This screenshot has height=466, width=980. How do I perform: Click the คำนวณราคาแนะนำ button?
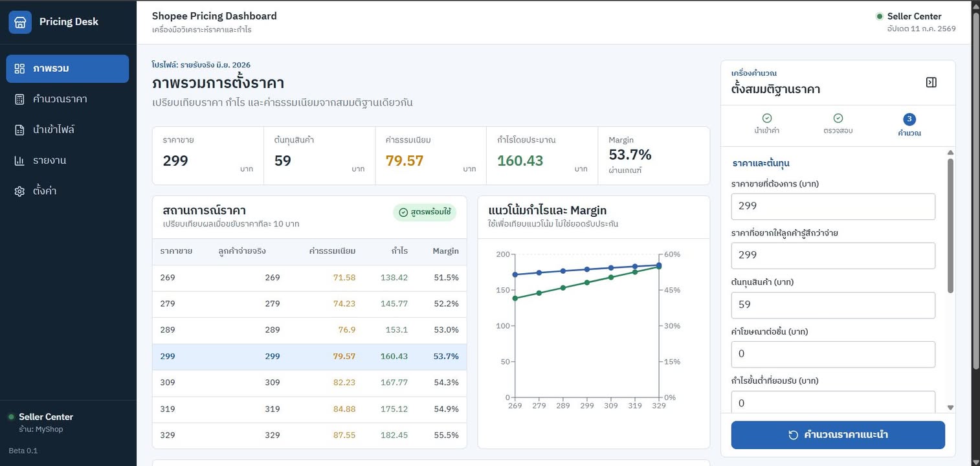coord(838,435)
